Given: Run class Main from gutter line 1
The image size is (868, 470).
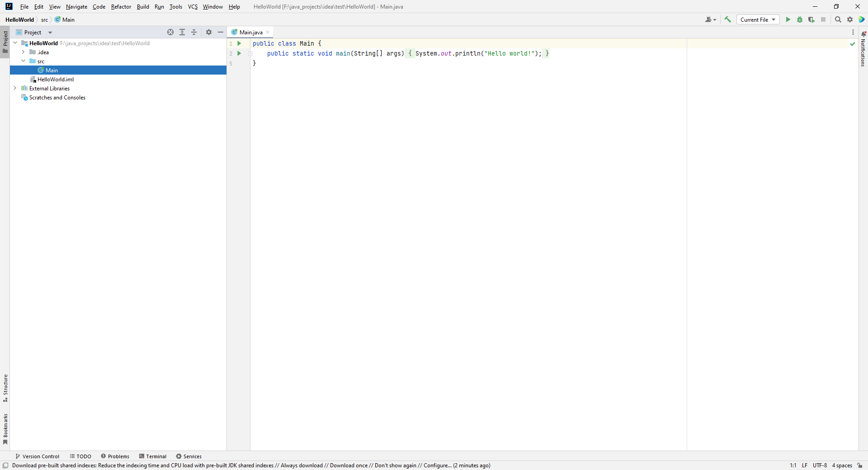Looking at the screenshot, I should 239,43.
